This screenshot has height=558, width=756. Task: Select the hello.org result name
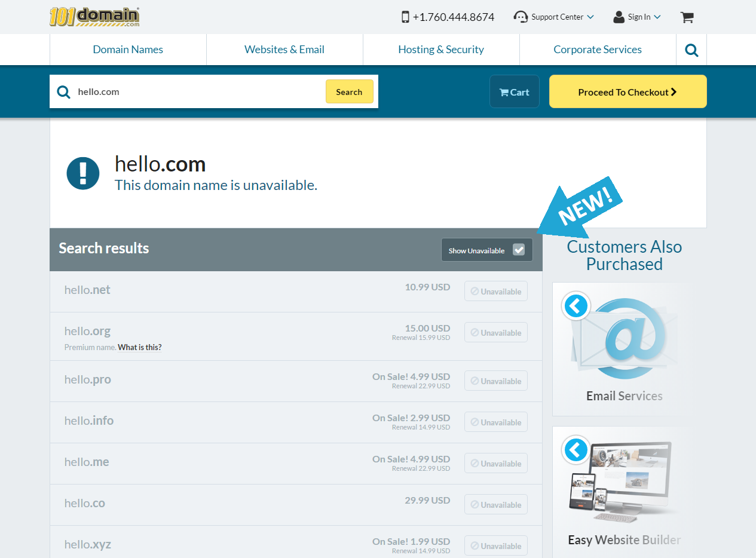click(x=87, y=331)
